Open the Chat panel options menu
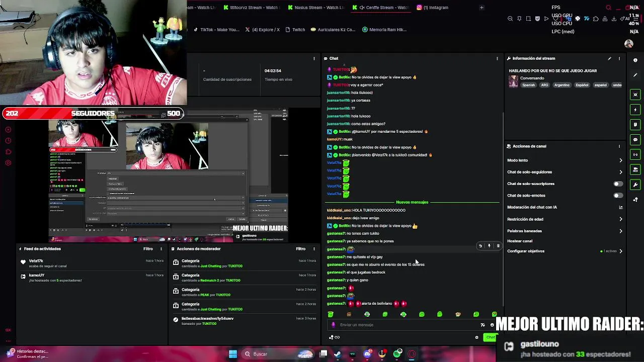The image size is (644, 362). pyautogui.click(x=497, y=58)
